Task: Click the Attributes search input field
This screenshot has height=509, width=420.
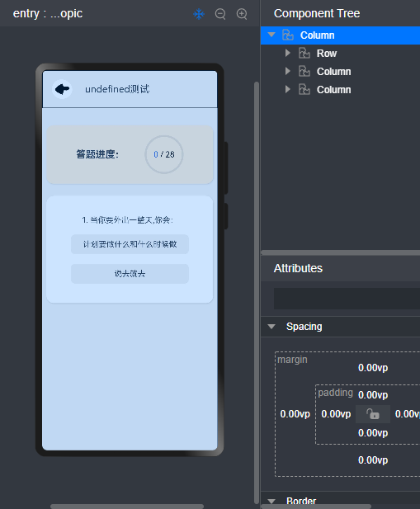Action: click(347, 299)
